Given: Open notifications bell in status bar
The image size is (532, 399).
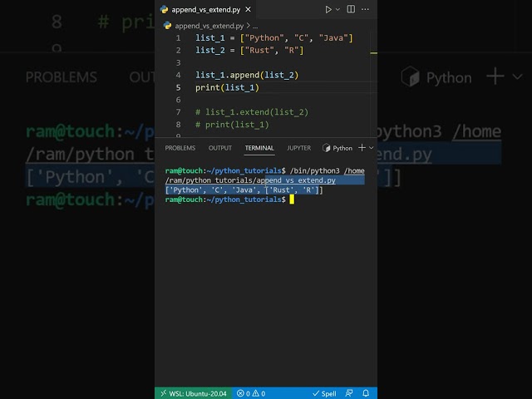Looking at the screenshot, I should [366, 393].
